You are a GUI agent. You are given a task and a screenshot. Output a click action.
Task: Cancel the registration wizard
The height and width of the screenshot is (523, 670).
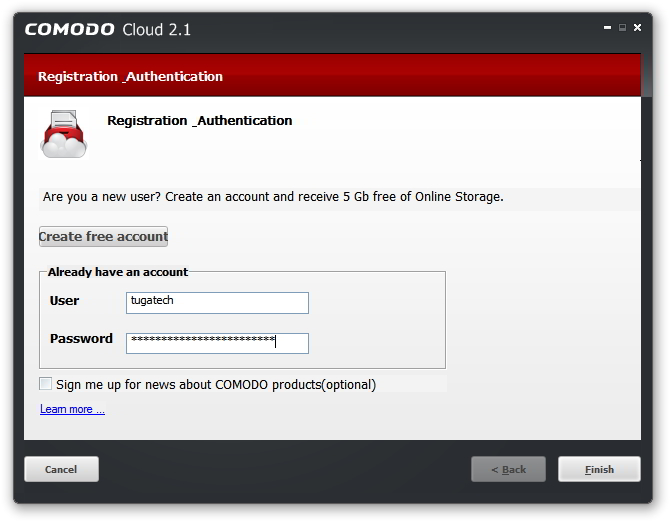pos(62,469)
